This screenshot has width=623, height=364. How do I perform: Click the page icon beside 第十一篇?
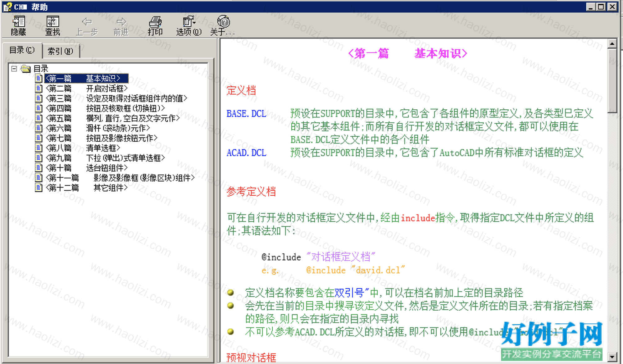[39, 178]
